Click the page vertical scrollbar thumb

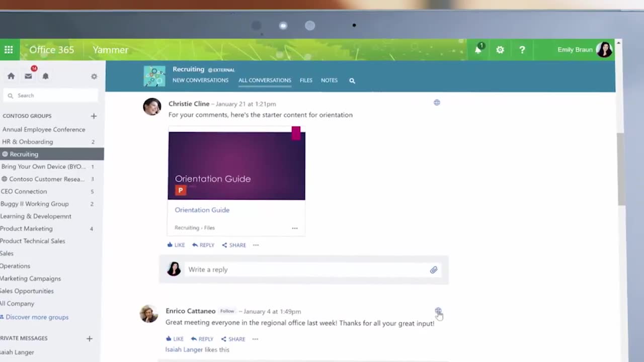click(x=621, y=168)
